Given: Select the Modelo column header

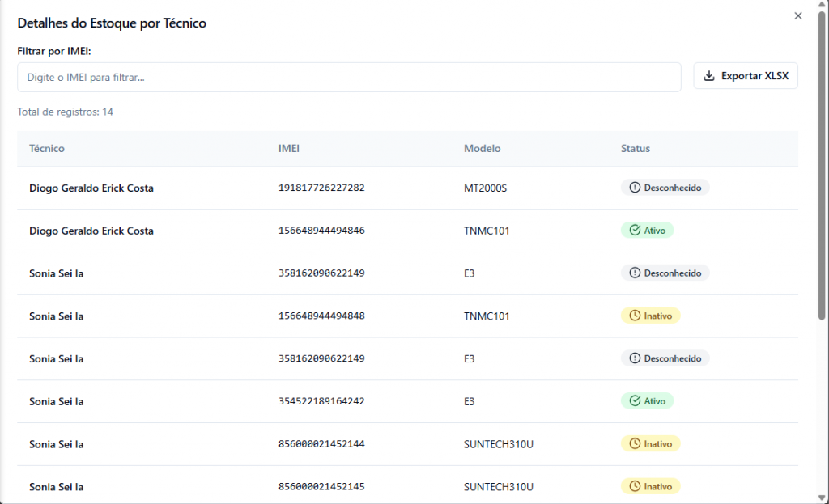Looking at the screenshot, I should pos(482,149).
